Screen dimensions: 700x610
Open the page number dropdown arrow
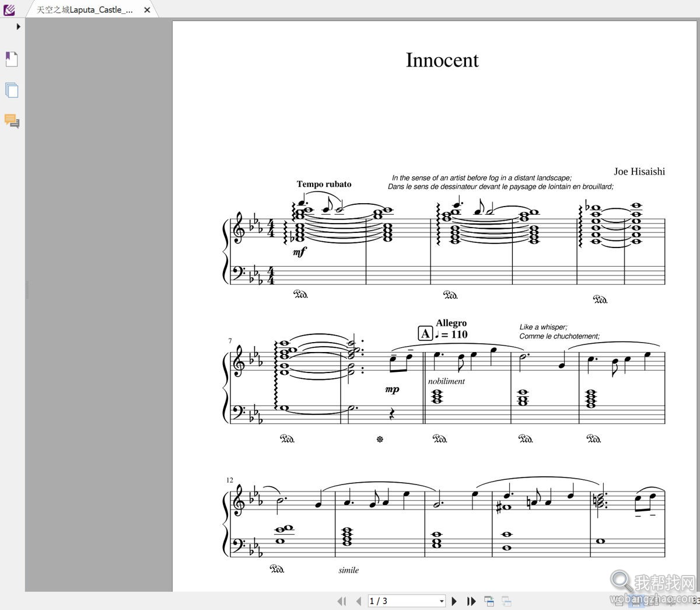click(442, 601)
